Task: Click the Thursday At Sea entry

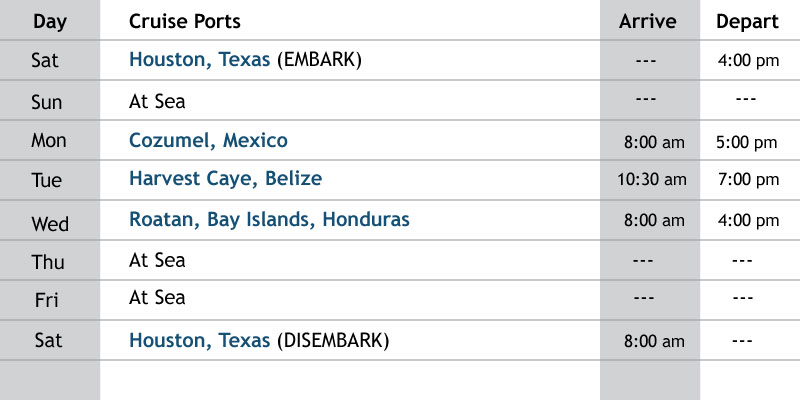Action: 157,261
